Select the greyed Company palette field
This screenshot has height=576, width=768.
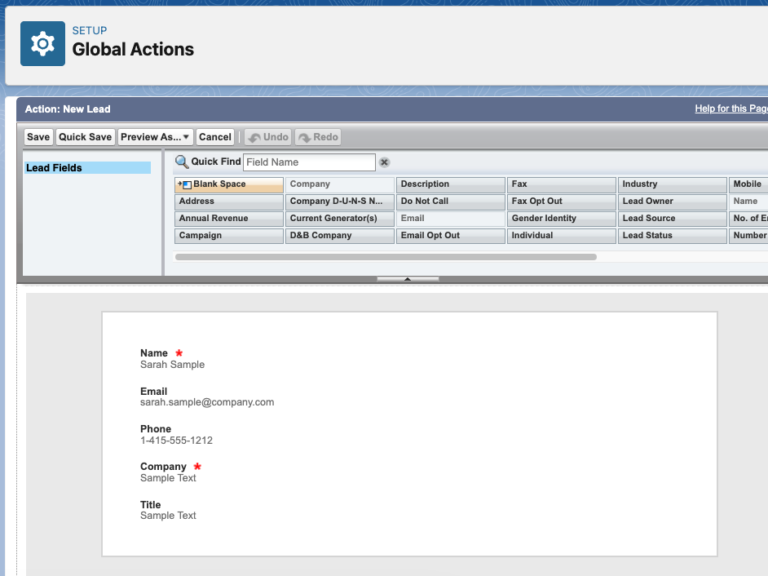[339, 184]
